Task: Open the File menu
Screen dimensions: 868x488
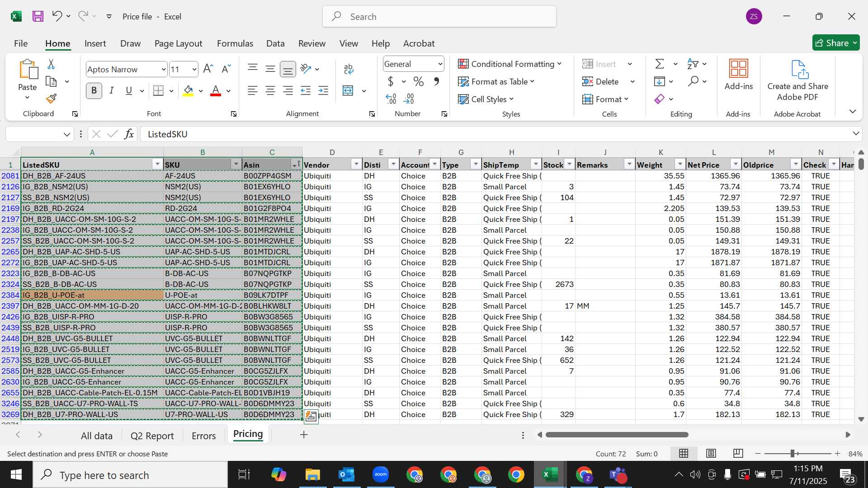Action: click(x=21, y=43)
